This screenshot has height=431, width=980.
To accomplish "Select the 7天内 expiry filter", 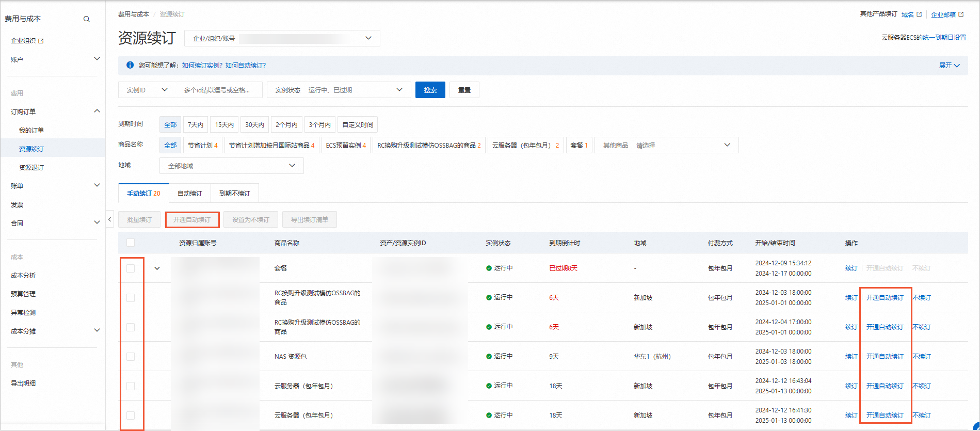I will pyautogui.click(x=196, y=125).
